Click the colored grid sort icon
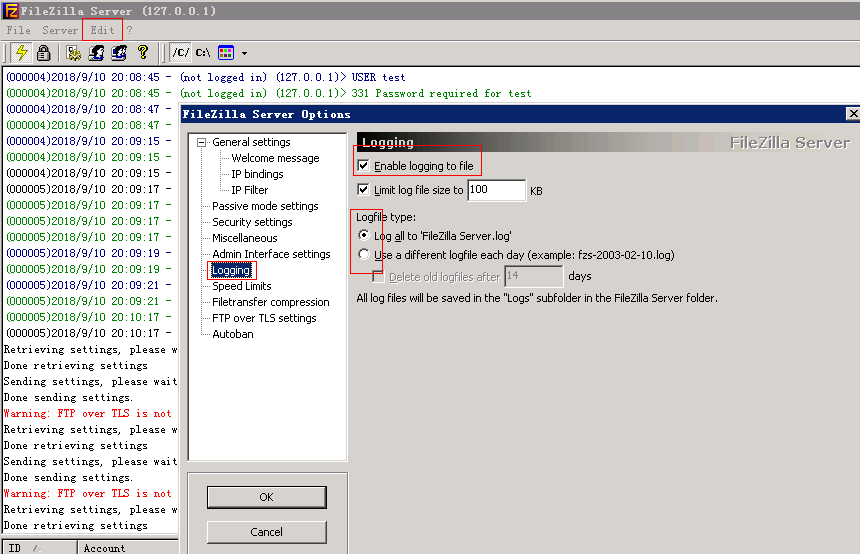The image size is (860, 554). coord(226,53)
